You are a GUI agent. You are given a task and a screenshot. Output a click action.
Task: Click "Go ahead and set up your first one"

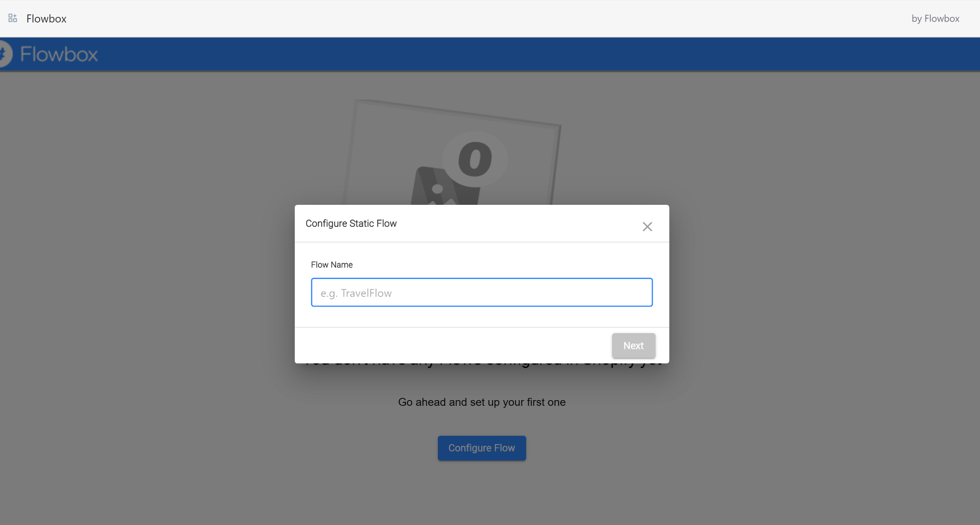point(481,402)
